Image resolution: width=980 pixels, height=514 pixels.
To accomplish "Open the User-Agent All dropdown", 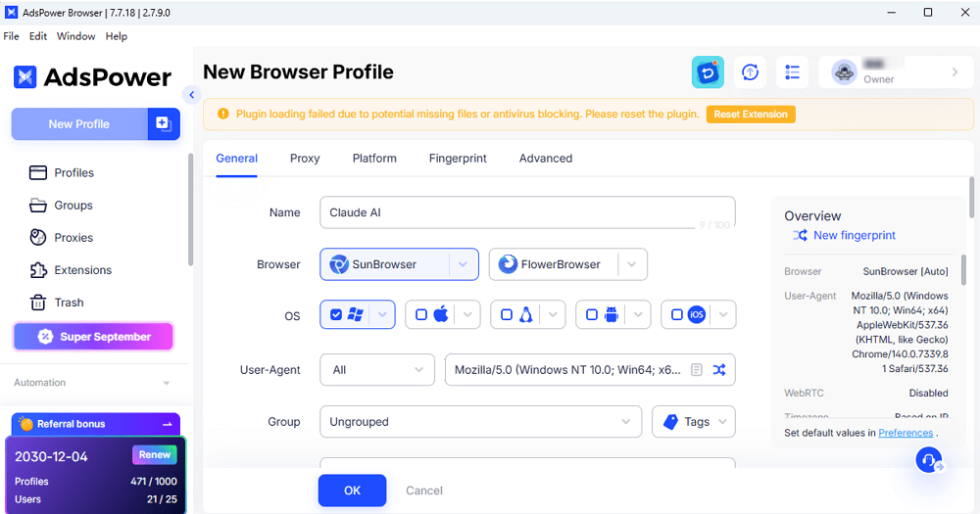I will click(x=377, y=370).
